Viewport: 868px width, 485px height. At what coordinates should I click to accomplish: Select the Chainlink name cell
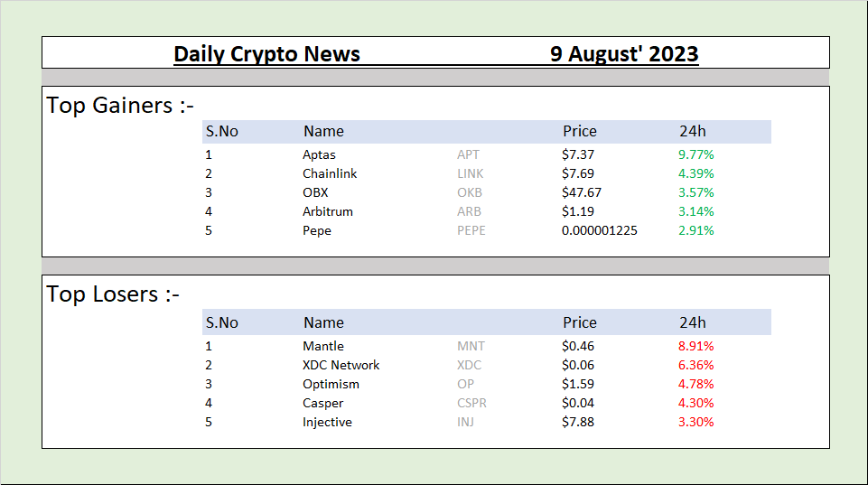[330, 173]
